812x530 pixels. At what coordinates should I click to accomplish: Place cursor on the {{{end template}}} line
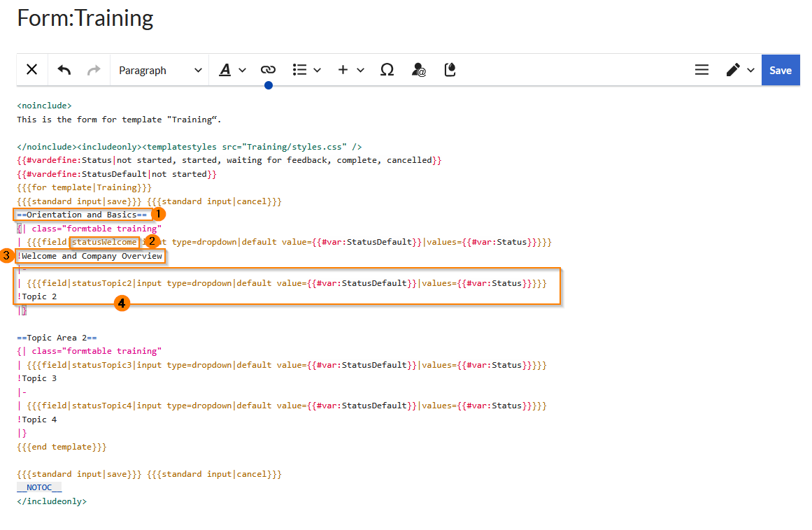[62, 447]
